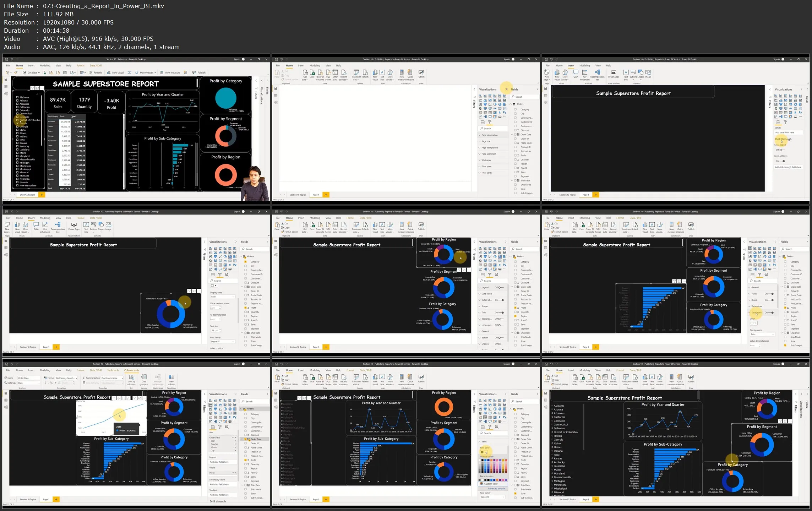Click SQL Server icon in the blank-canvas window

328,75
